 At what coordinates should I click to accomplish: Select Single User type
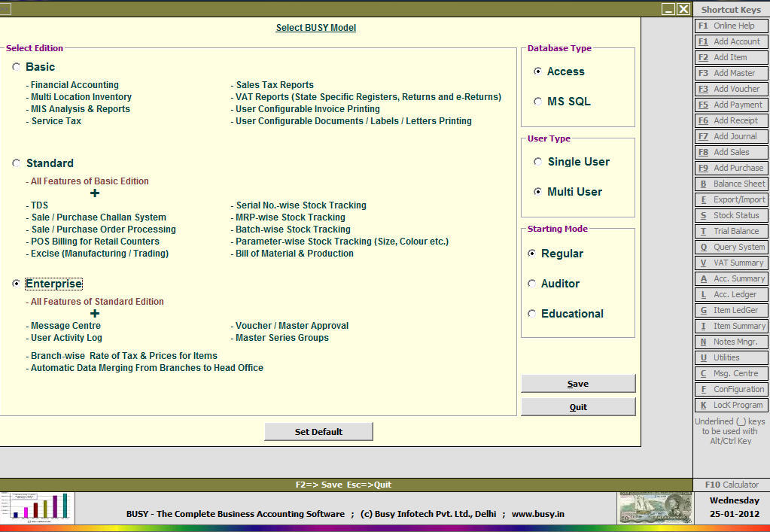537,162
